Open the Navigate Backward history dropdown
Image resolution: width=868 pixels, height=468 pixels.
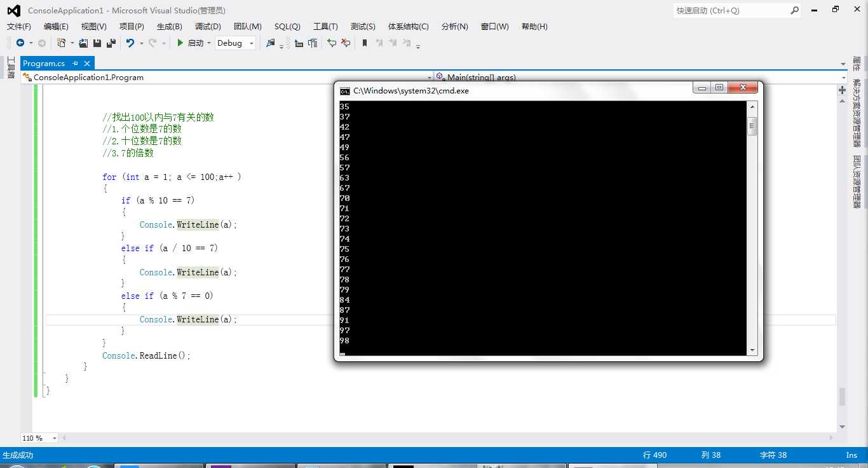coord(31,43)
